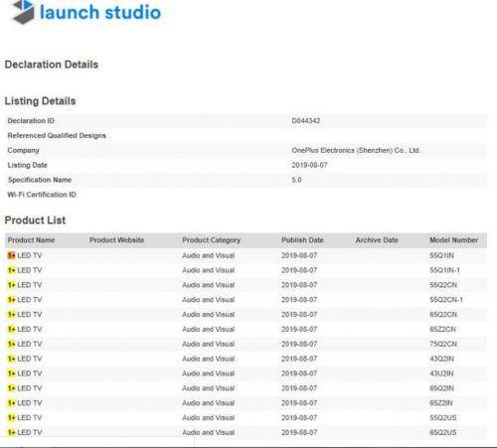Click the Declaration Details heading
Screen dimensions: 497x448
click(52, 65)
